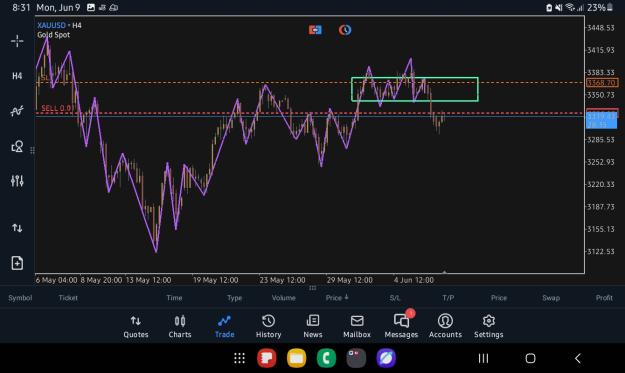Grab the panel splitter handle below the chart
Viewport: 625px width, 373px height.
click(312, 288)
